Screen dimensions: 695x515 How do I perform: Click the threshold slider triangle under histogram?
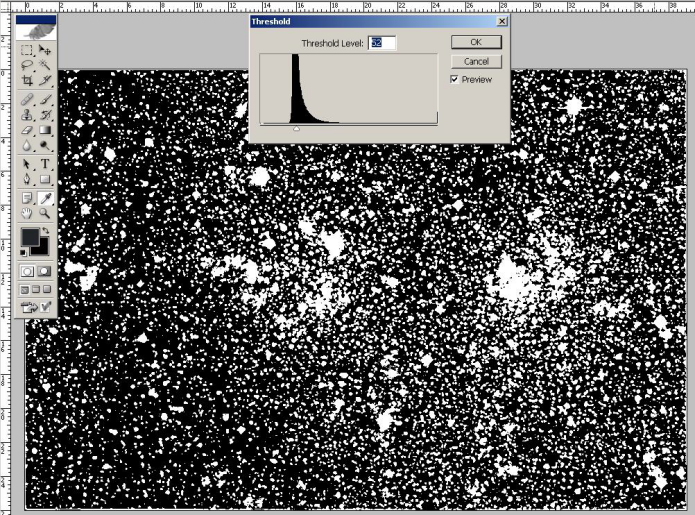(x=297, y=129)
